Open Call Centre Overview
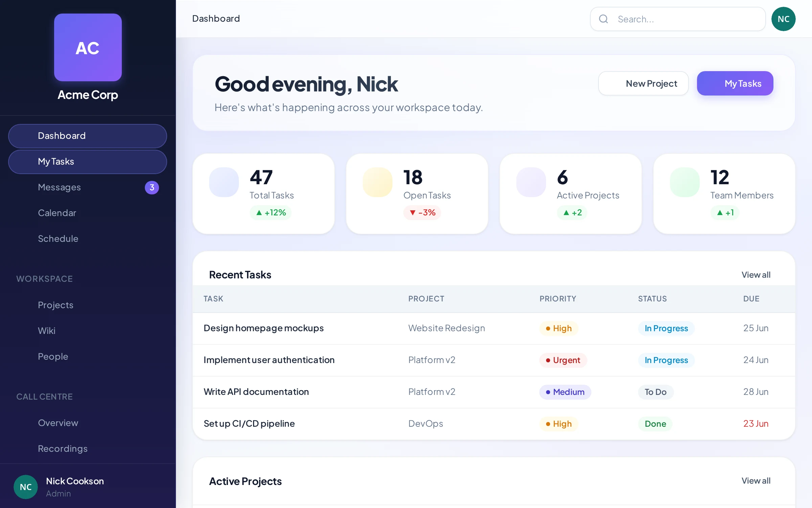Image resolution: width=812 pixels, height=508 pixels. [x=88, y=423]
